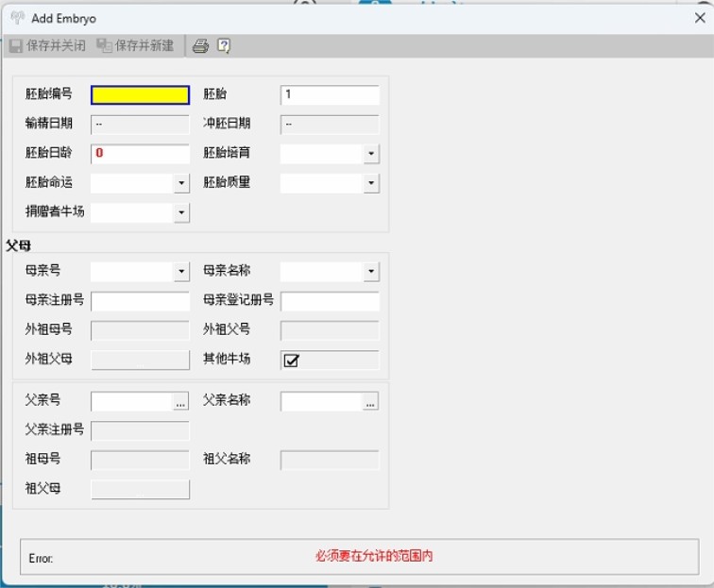
Task: Open the 父亲号 browse ellipsis button
Action: pyautogui.click(x=180, y=402)
